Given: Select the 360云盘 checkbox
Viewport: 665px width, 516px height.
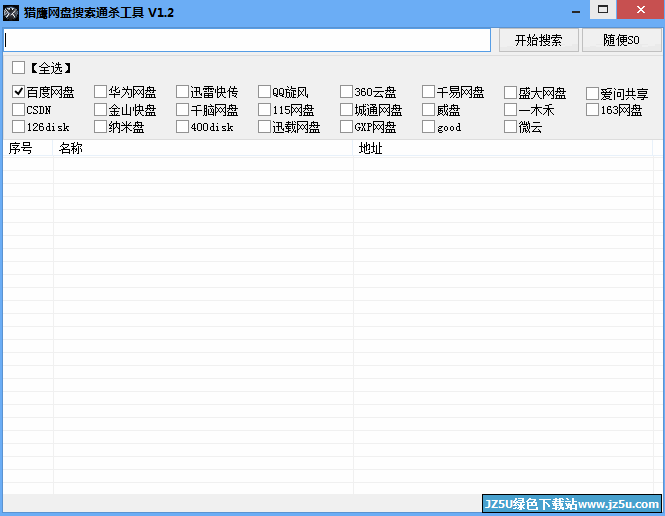Looking at the screenshot, I should (346, 92).
